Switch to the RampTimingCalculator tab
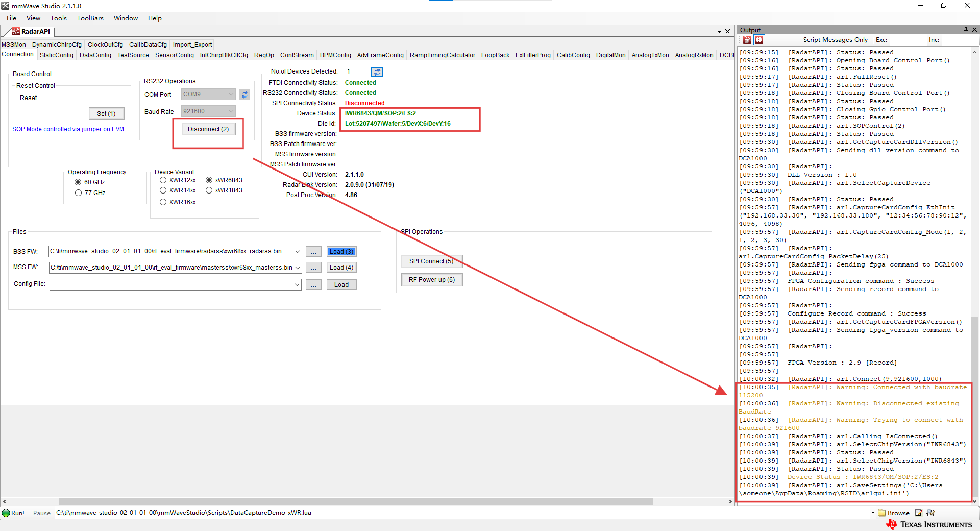Image resolution: width=980 pixels, height=531 pixels. pos(443,55)
